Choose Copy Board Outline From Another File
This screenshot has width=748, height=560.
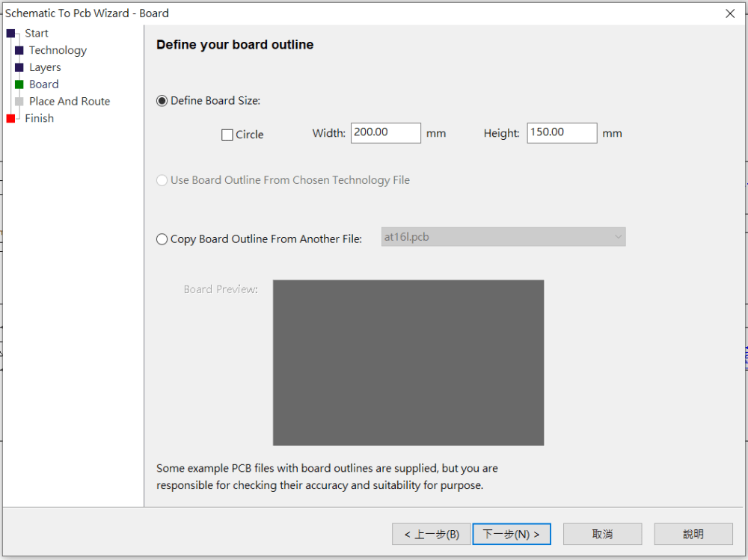tap(162, 239)
